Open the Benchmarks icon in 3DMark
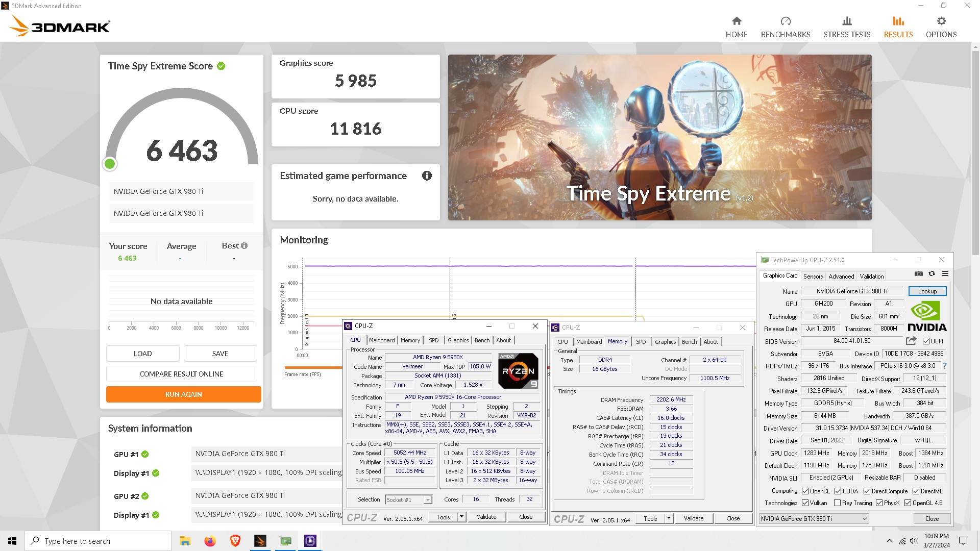 click(786, 21)
